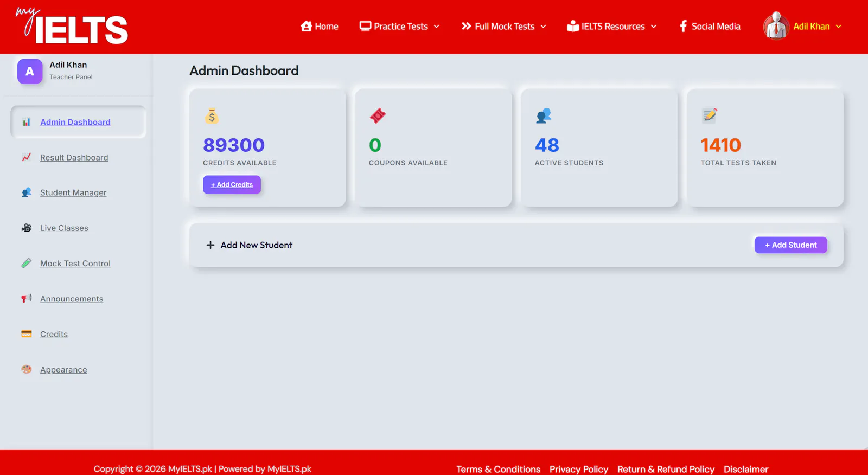Navigate to Student Manager

pos(73,192)
